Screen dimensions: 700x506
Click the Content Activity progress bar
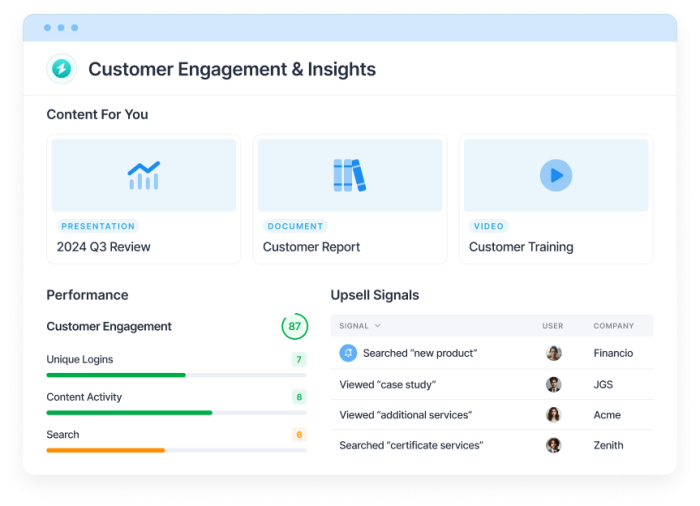click(176, 412)
